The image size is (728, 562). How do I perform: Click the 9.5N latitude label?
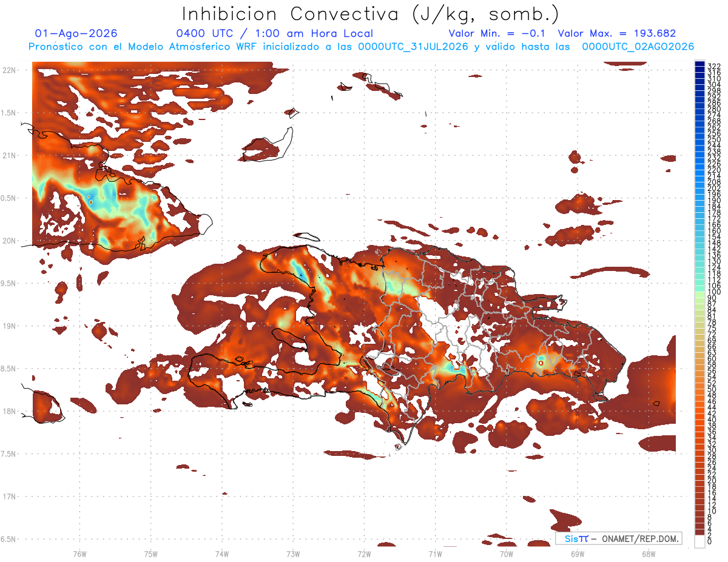[9, 283]
